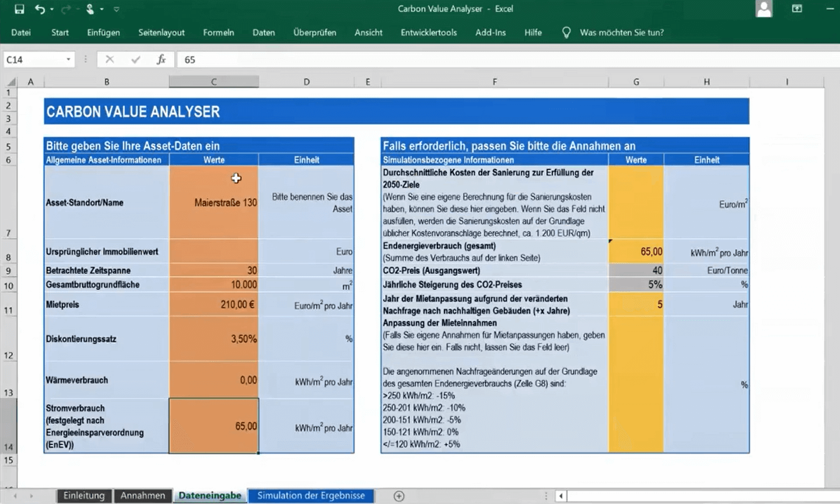This screenshot has width=840, height=504.
Task: Select column F via its header
Action: pos(494,82)
